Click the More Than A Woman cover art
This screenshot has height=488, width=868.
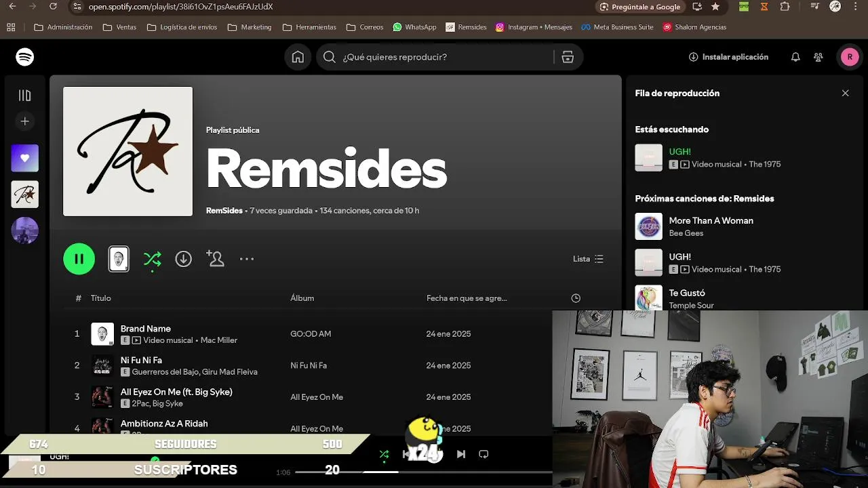[x=648, y=226]
